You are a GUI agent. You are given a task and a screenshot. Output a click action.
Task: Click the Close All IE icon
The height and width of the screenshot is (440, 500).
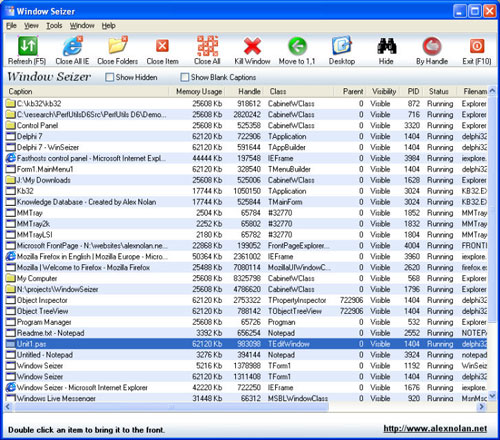[x=72, y=46]
